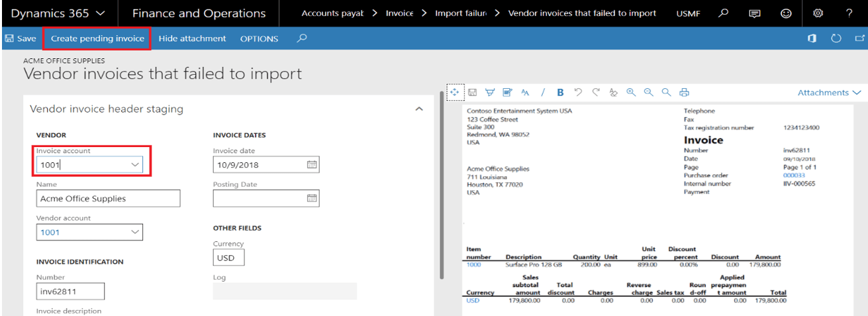Open the Invoice date calendar picker
Image resolution: width=868 pixels, height=316 pixels.
(312, 164)
